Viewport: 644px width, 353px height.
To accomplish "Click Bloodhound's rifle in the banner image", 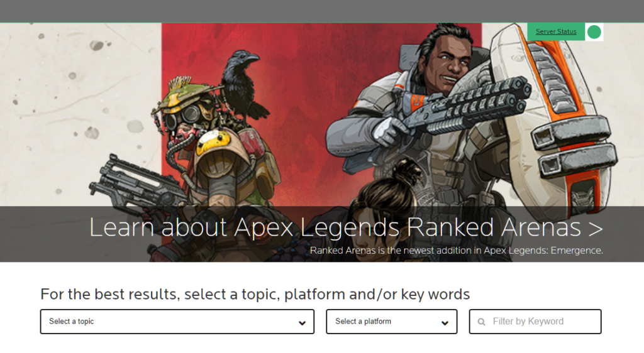I will click(136, 185).
